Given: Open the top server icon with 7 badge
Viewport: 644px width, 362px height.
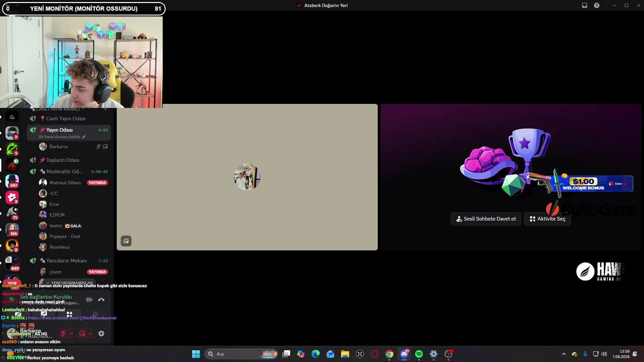Looking at the screenshot, I should click(x=12, y=133).
